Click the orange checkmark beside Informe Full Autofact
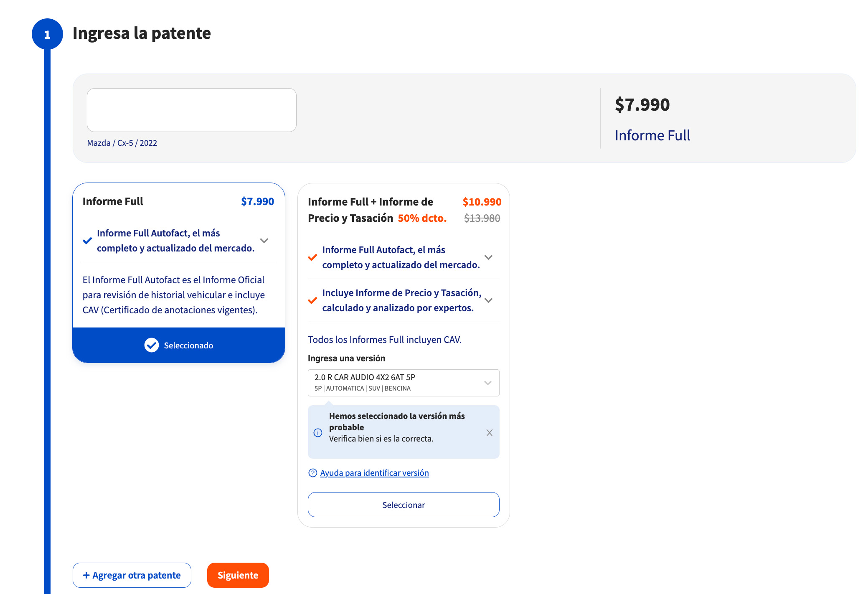The width and height of the screenshot is (868, 594). click(312, 257)
